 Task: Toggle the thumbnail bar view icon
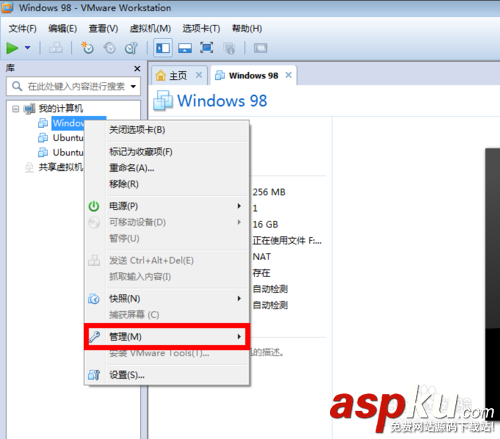click(185, 48)
